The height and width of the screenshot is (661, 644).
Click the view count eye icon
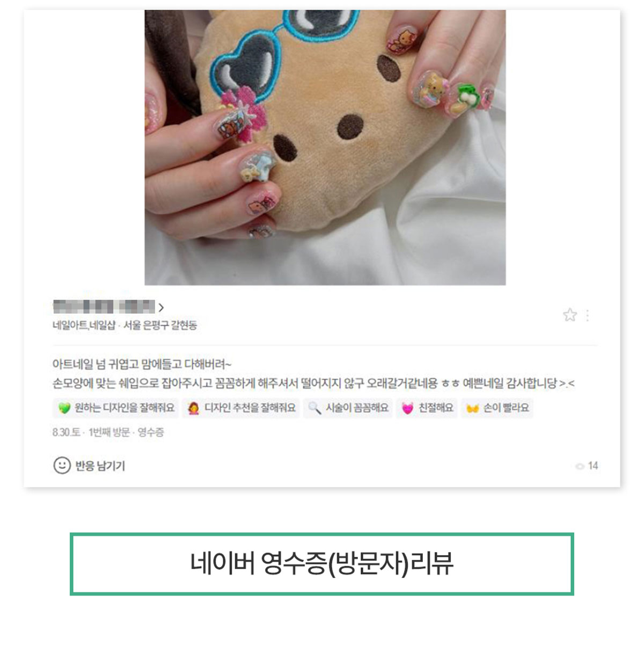click(x=580, y=466)
